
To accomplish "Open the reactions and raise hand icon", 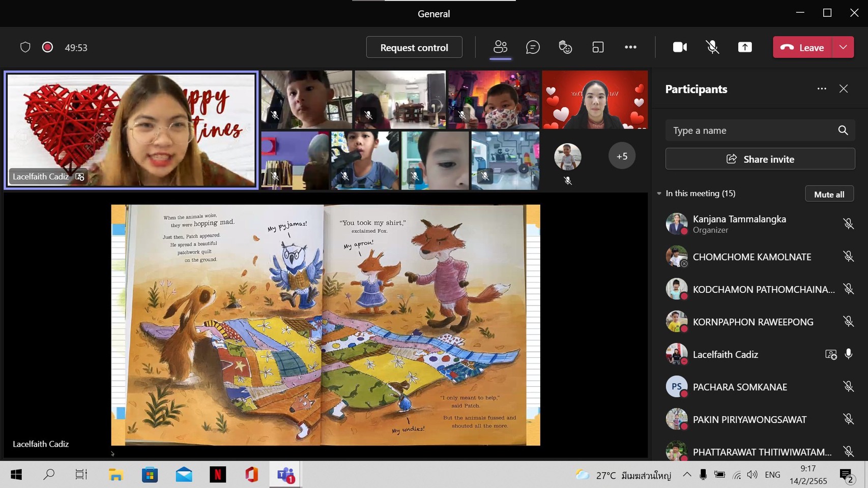I will point(565,47).
